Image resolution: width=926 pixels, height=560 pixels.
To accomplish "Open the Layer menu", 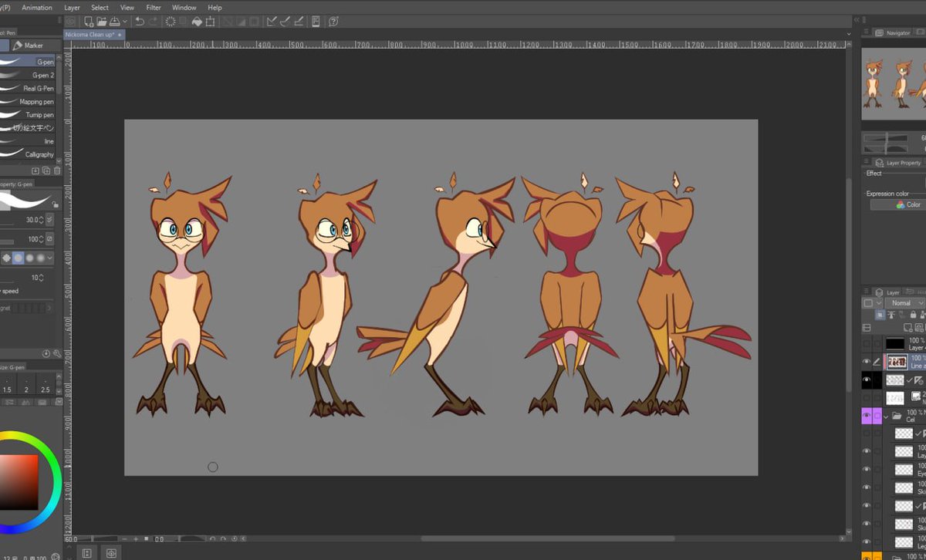I will (x=72, y=8).
